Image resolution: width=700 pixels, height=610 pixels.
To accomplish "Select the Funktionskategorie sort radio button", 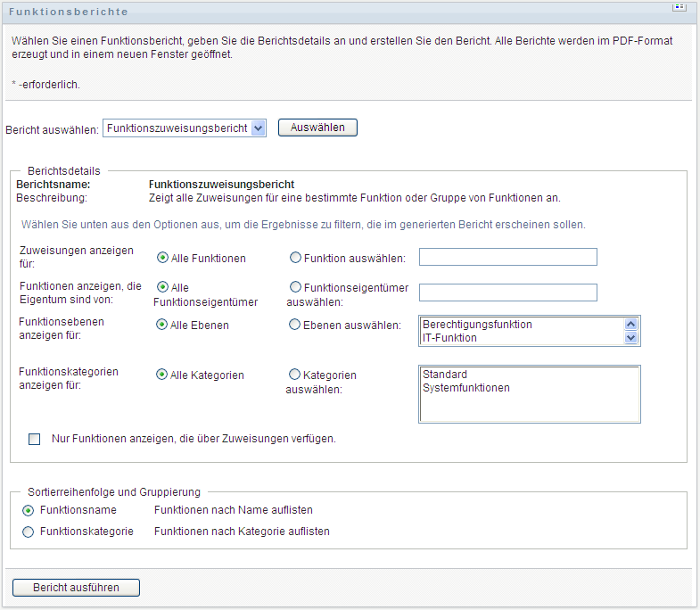I will [x=29, y=532].
